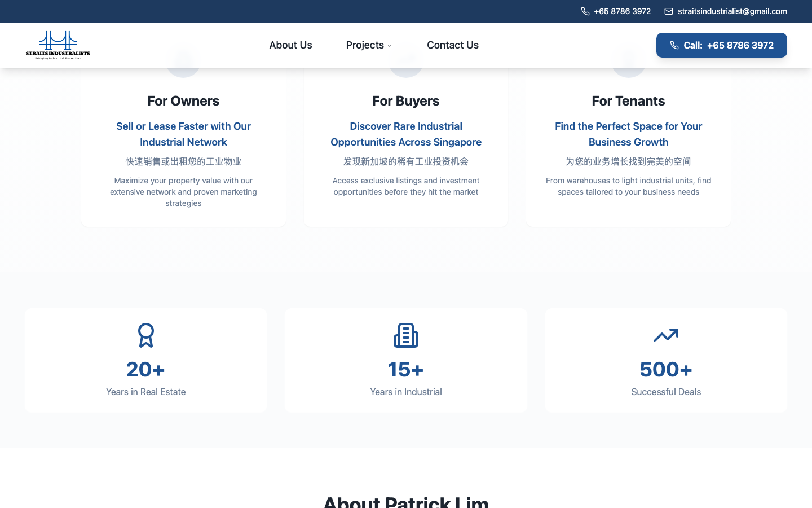The width and height of the screenshot is (812, 508).
Task: Click the 15+ statistic number
Action: click(x=406, y=369)
